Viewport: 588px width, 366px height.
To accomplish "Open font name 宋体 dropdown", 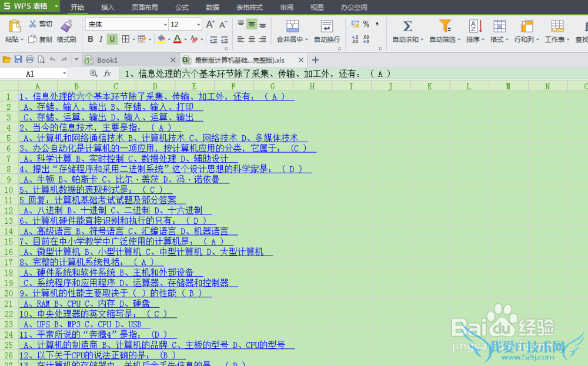I will pos(165,25).
